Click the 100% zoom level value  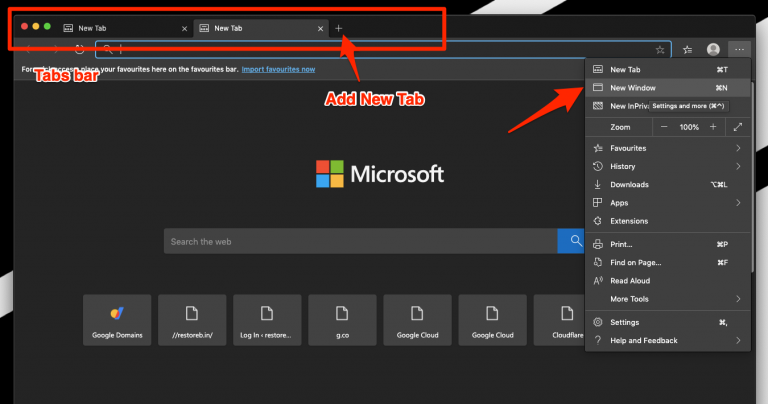(689, 127)
